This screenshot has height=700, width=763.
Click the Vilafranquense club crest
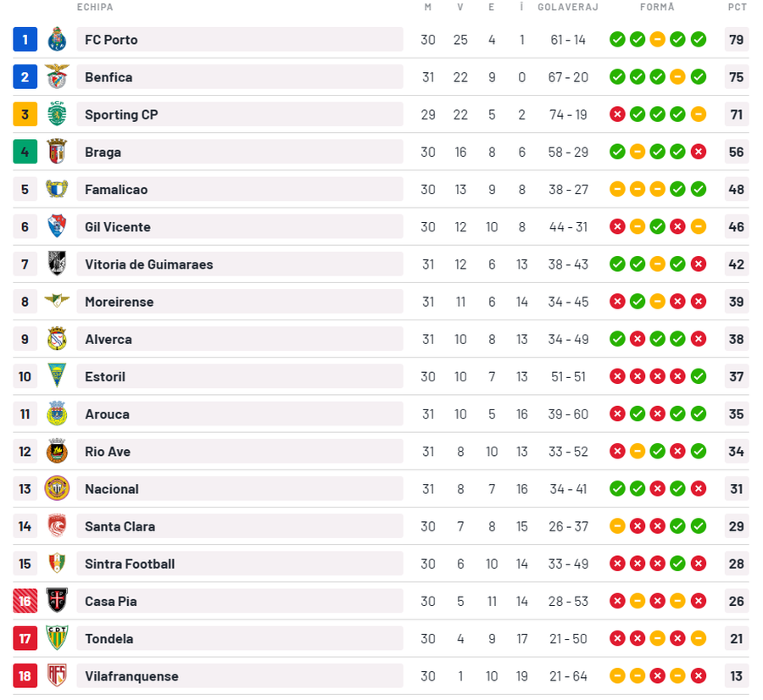click(57, 675)
